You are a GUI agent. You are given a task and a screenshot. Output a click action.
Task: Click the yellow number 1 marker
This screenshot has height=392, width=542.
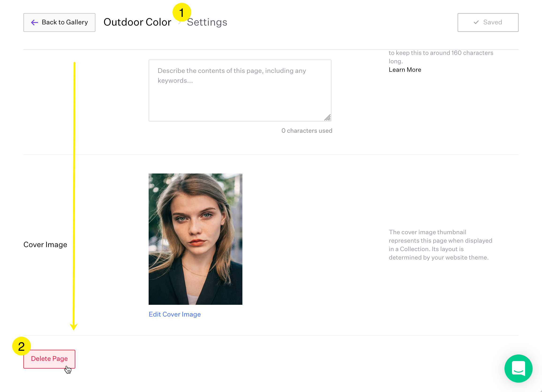[182, 12]
